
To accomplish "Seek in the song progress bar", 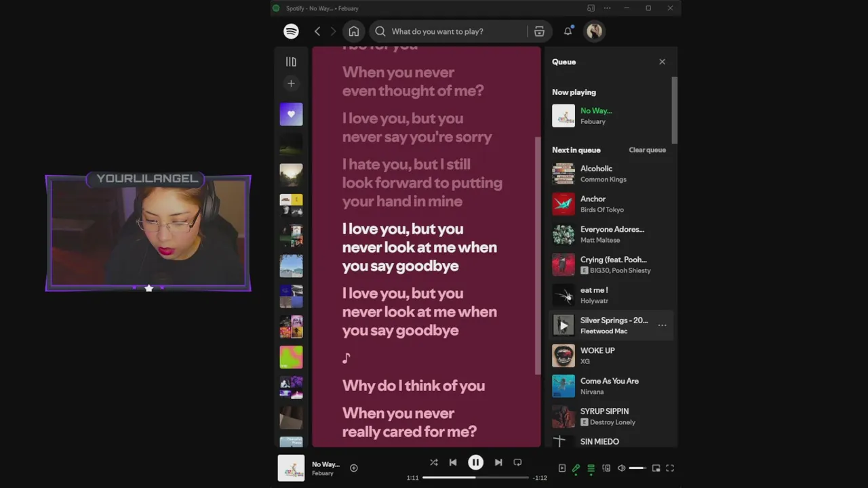I will [475, 478].
